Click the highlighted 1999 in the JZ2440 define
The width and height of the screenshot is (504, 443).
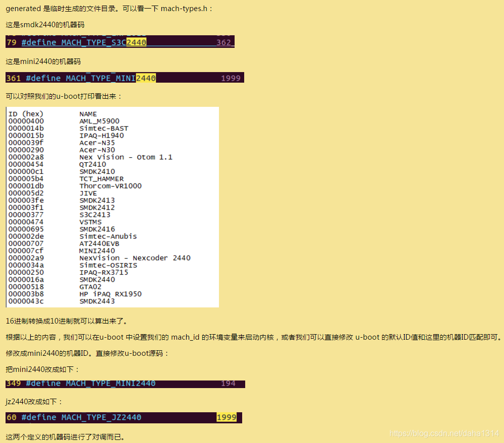(227, 417)
